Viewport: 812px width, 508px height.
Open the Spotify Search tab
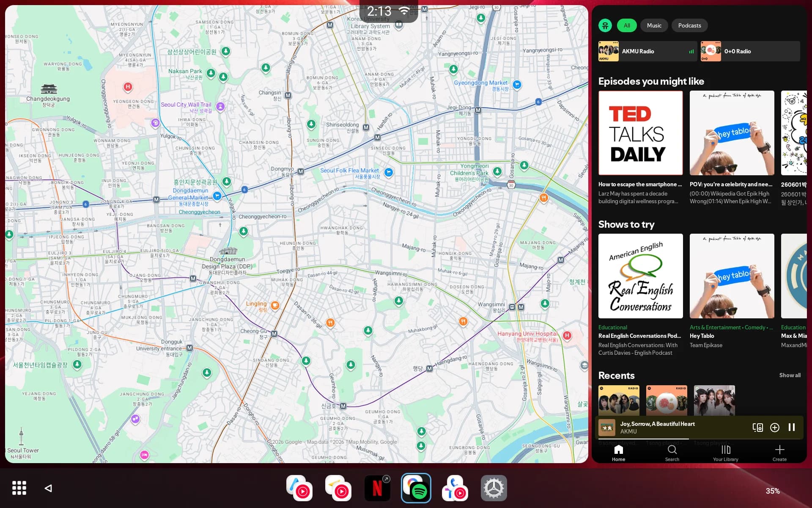pos(672,453)
